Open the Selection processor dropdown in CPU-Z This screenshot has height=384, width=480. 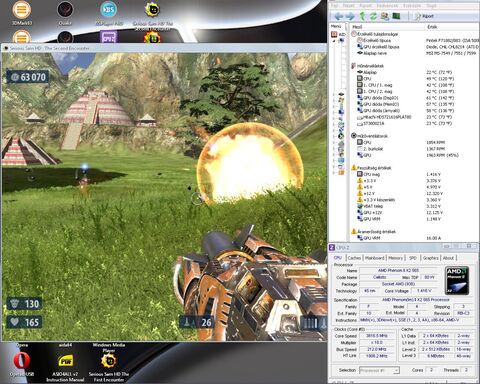[x=379, y=370]
